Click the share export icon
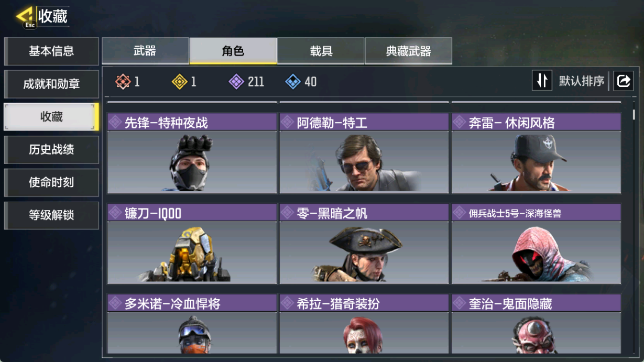This screenshot has width=644, height=362. click(624, 81)
